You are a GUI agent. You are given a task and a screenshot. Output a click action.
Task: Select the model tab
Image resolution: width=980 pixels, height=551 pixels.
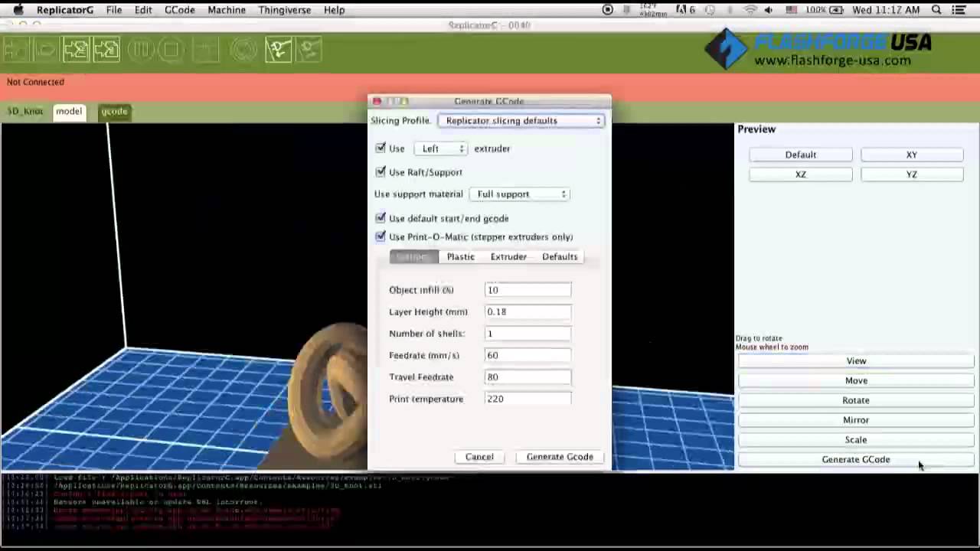point(69,112)
